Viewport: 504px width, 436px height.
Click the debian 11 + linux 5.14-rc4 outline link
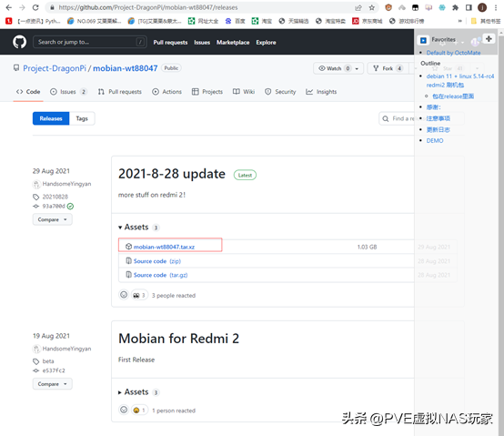click(460, 80)
